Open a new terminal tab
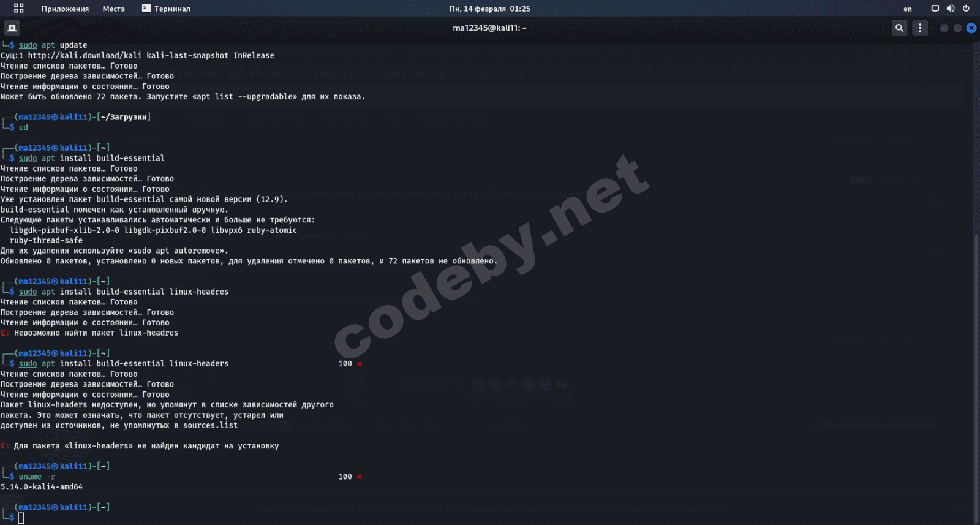The image size is (980, 525). (12, 28)
